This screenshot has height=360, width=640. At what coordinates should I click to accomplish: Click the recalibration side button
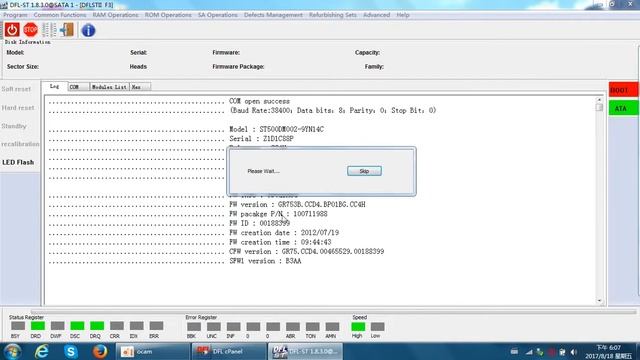point(20,144)
